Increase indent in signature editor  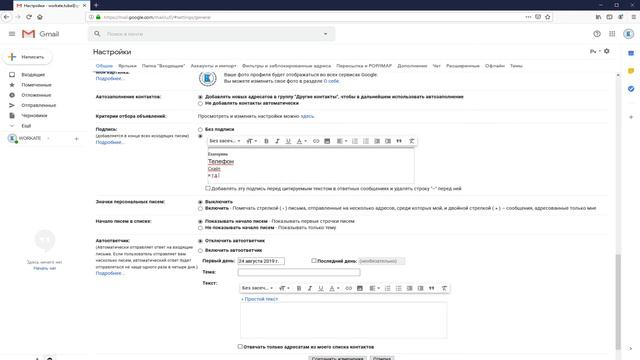(x=388, y=141)
